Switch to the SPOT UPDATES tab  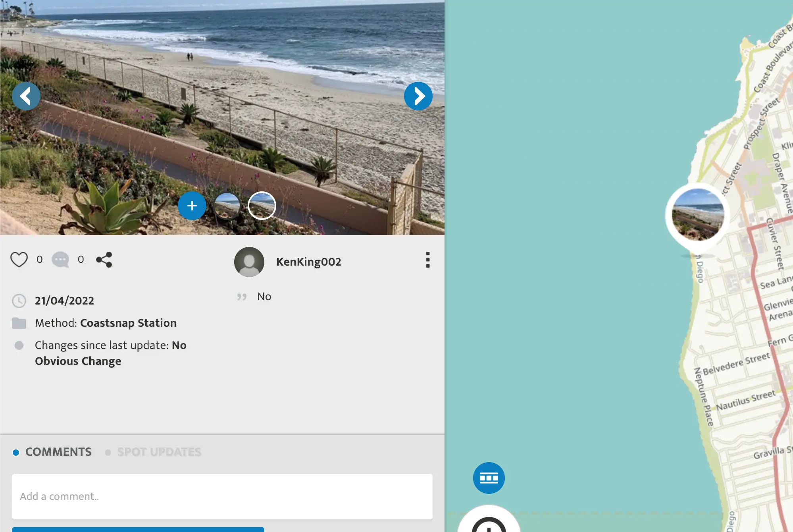click(x=159, y=452)
